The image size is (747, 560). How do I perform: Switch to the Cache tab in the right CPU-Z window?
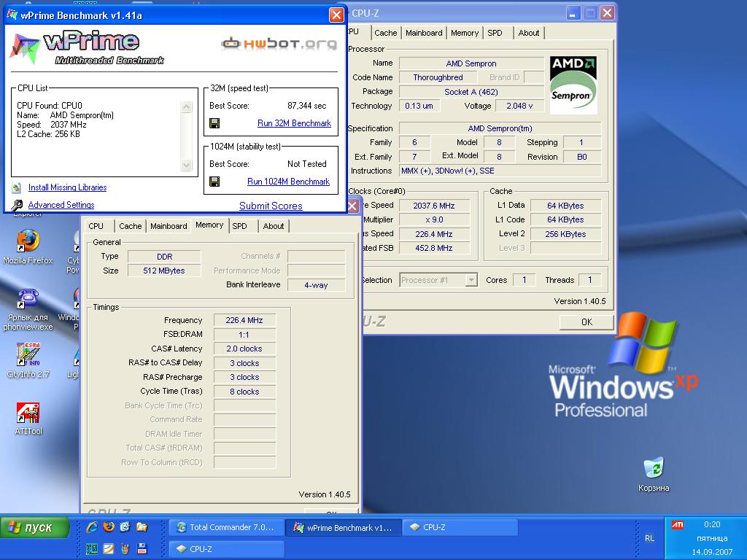point(385,33)
